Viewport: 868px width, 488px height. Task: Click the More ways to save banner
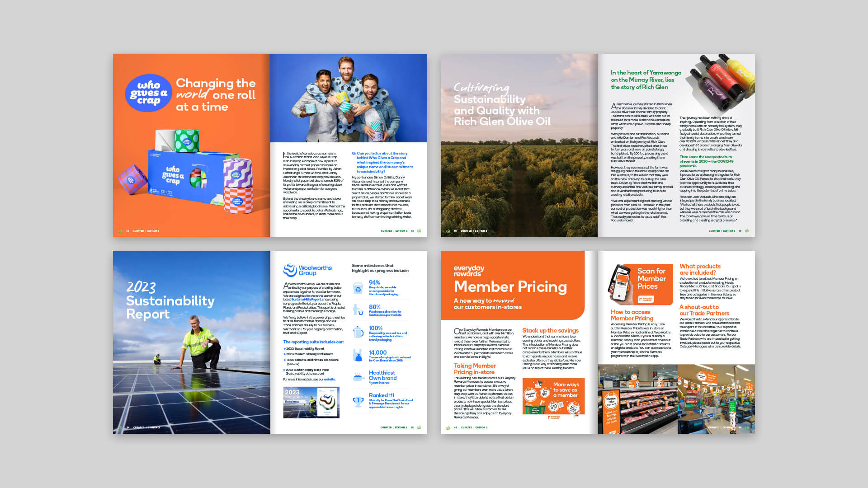(553, 396)
